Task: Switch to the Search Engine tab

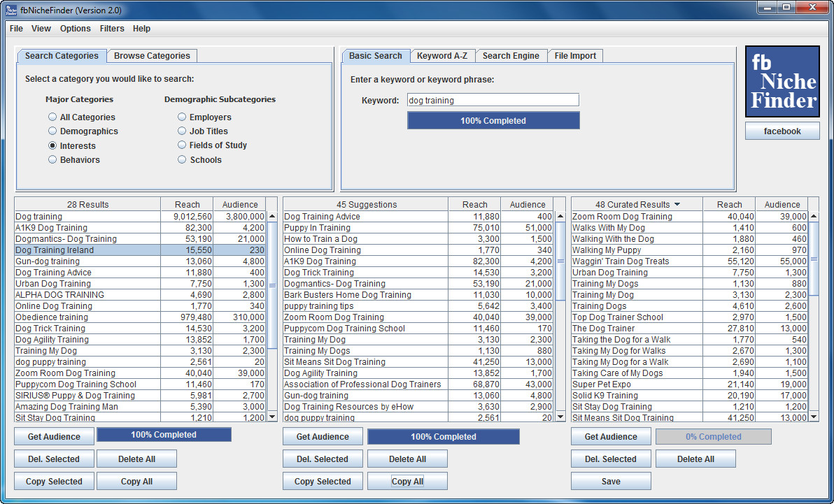Action: pos(511,56)
